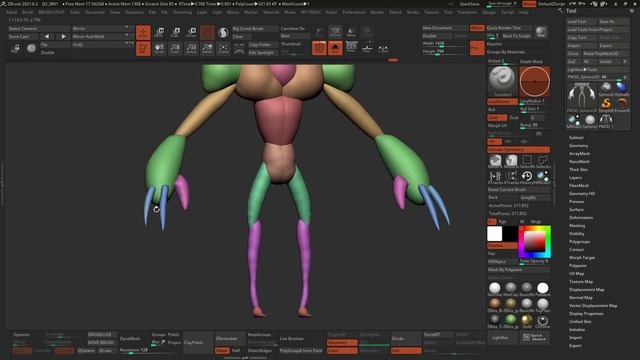Choose the Gold material sphere

[x=527, y=320]
